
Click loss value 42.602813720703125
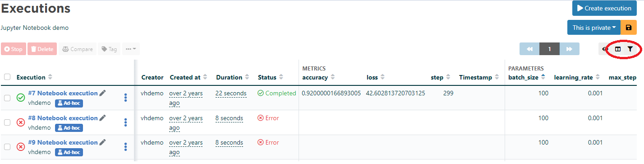396,93
